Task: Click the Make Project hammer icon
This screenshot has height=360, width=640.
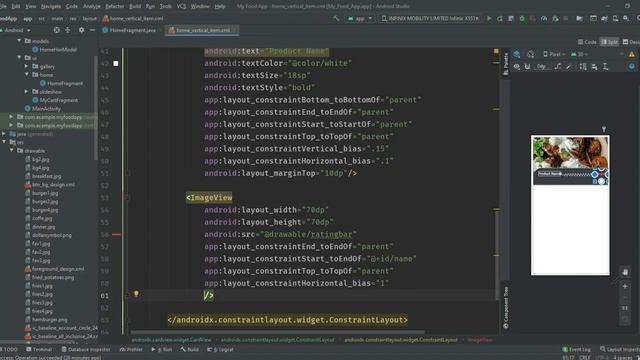Action: coord(336,18)
